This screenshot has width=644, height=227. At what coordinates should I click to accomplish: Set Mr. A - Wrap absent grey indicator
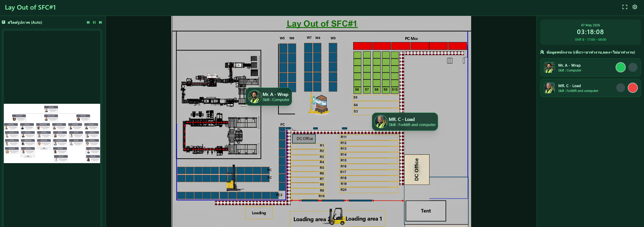point(633,67)
